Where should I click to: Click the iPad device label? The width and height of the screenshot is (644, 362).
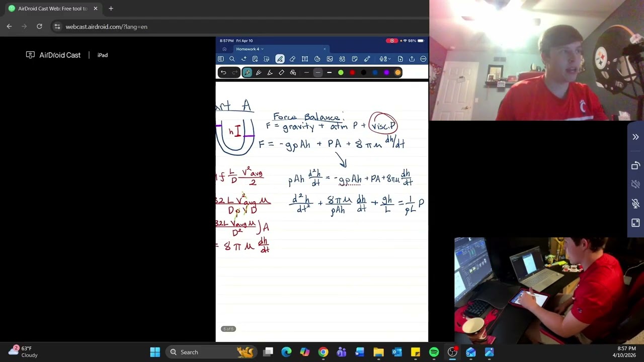(x=103, y=55)
